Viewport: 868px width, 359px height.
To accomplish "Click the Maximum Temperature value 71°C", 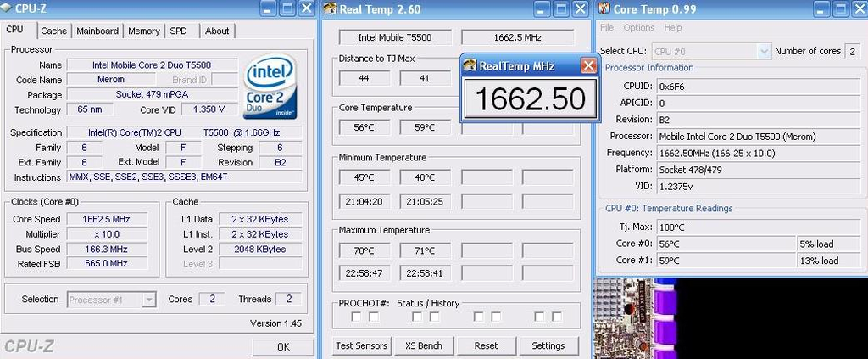I will [x=426, y=250].
